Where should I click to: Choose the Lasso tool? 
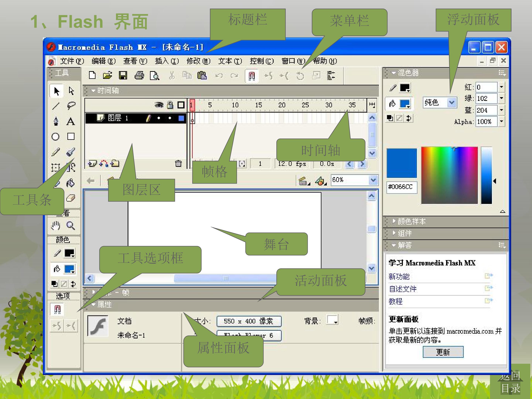point(71,106)
